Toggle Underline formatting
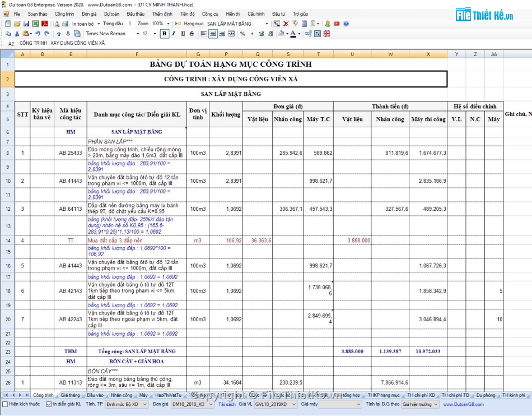Viewport: 532px width, 416px height. click(x=183, y=34)
